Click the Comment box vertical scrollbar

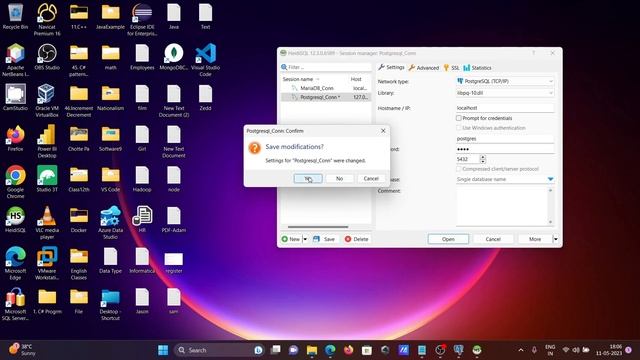(550, 206)
